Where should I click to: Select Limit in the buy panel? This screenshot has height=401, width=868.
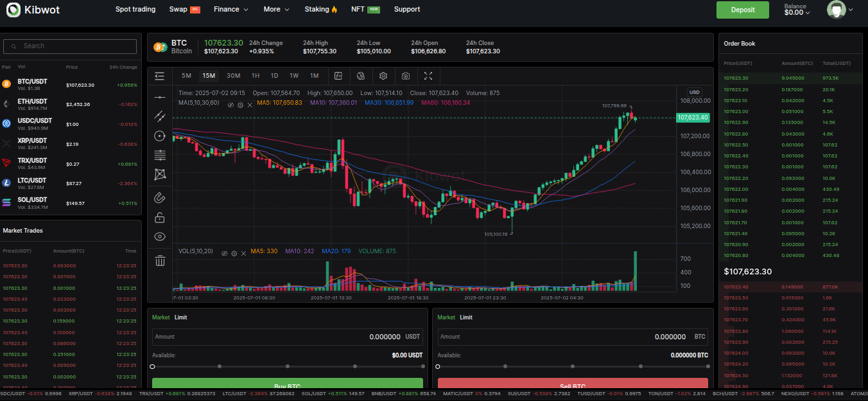(x=181, y=317)
